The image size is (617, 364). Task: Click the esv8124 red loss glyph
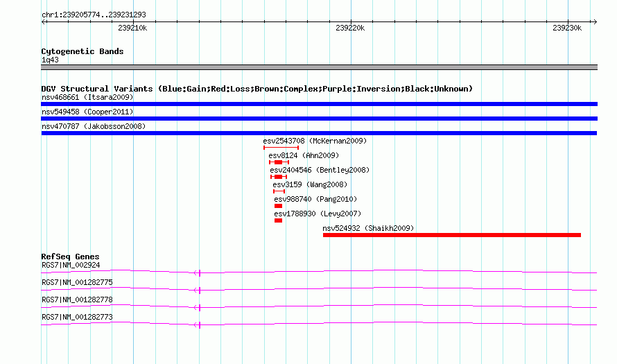coord(279,162)
